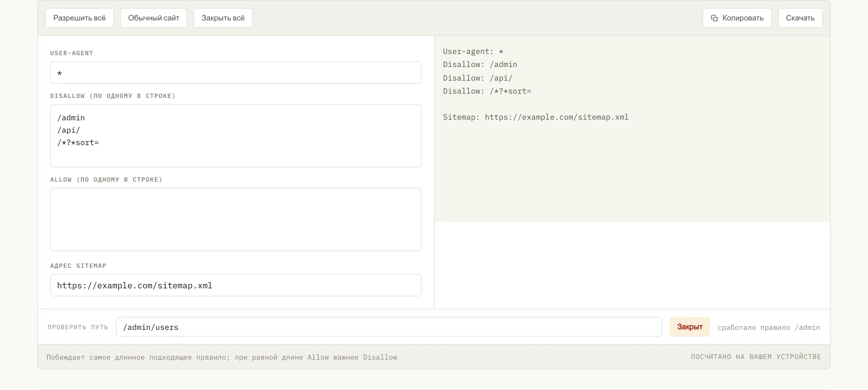
Task: Focus the path check field with /admin/users
Action: click(389, 327)
